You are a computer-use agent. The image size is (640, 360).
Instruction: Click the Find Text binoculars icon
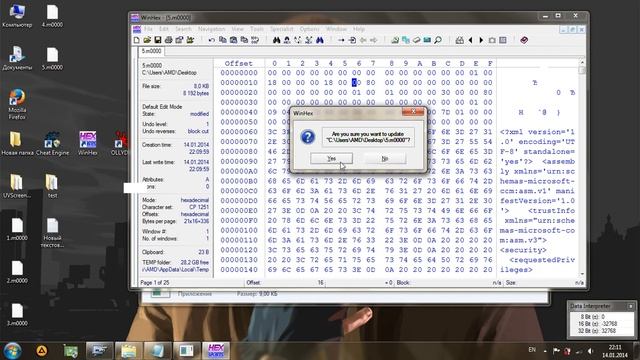click(276, 40)
